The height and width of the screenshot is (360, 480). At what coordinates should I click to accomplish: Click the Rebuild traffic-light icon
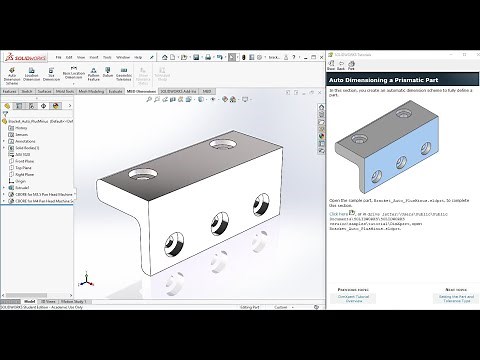pos(244,57)
